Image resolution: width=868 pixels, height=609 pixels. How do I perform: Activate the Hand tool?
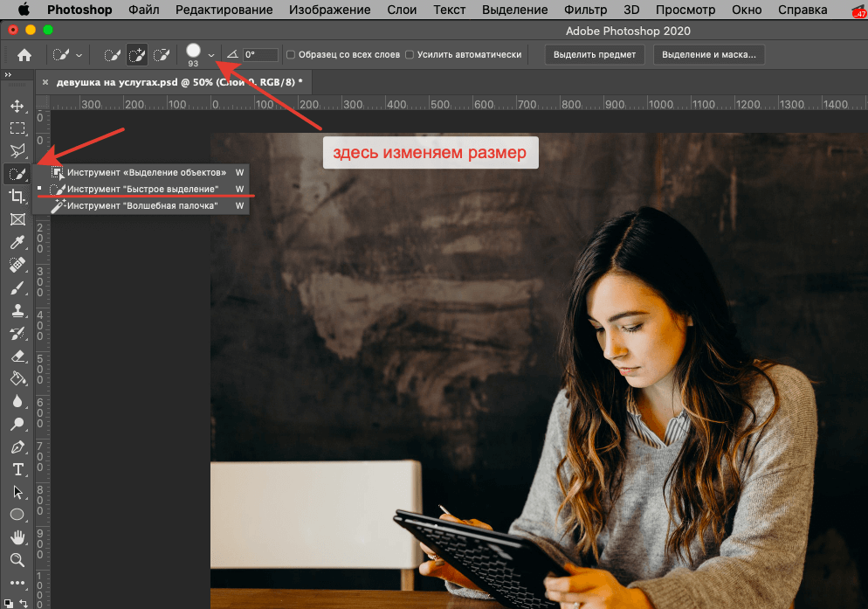(x=17, y=537)
